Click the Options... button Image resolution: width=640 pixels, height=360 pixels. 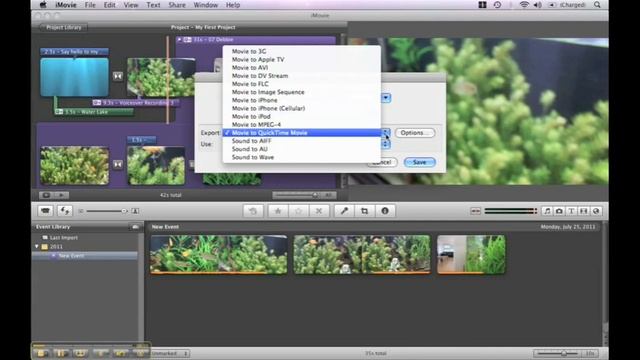[x=415, y=133]
